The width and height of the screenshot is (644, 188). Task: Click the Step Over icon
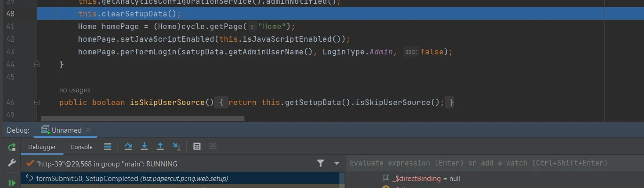point(128,147)
